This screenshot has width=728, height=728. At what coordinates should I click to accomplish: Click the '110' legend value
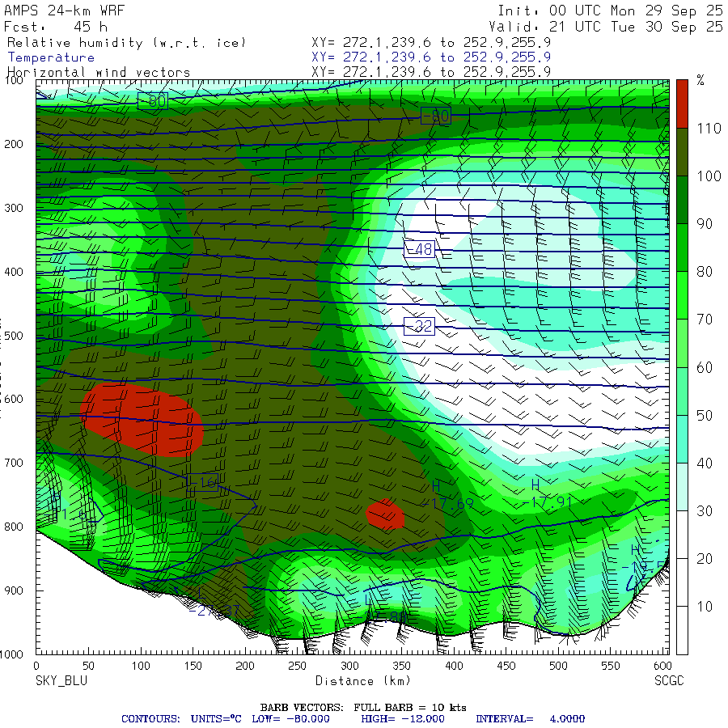pos(709,128)
